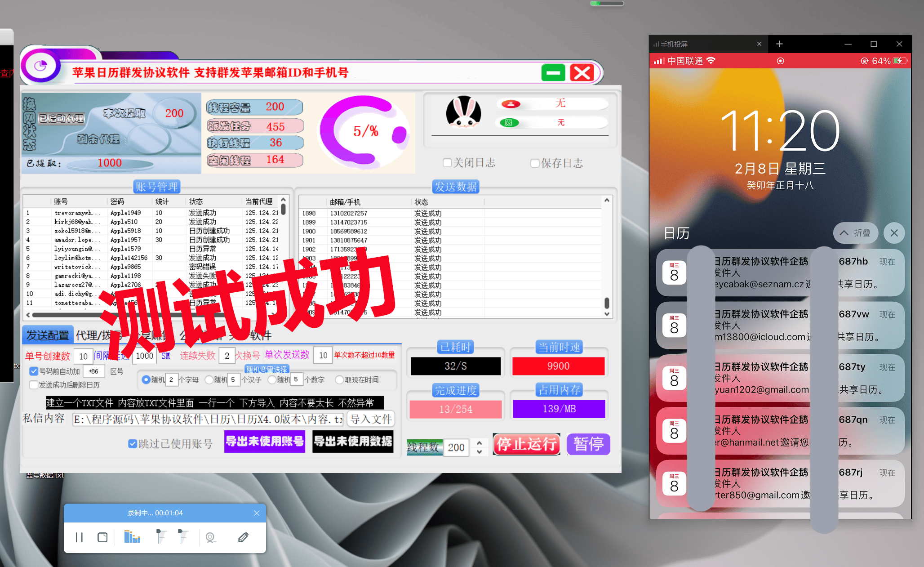Enable the 保存日志 checkbox
Image resolution: width=924 pixels, height=567 pixels.
[535, 163]
